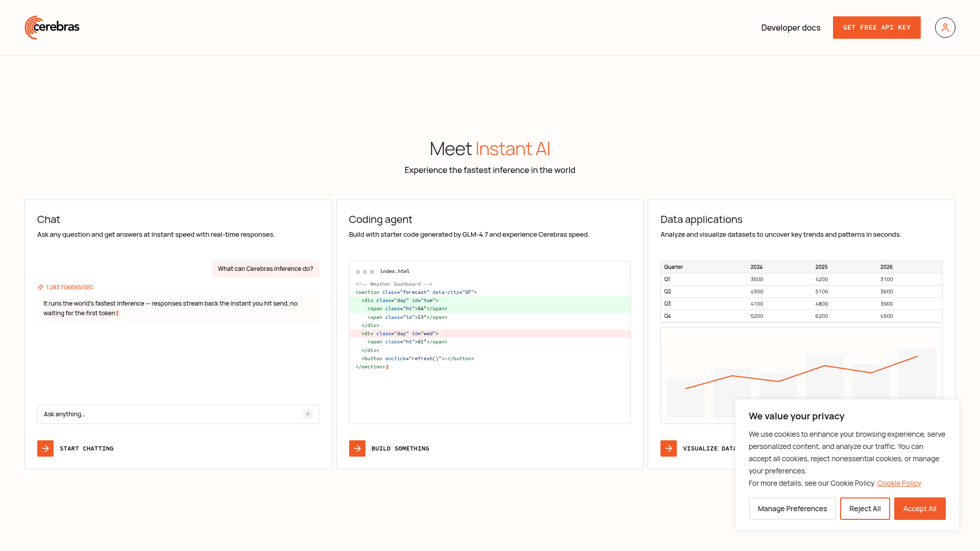Image resolution: width=980 pixels, height=551 pixels.
Task: Open the user account profile icon
Action: [945, 28]
